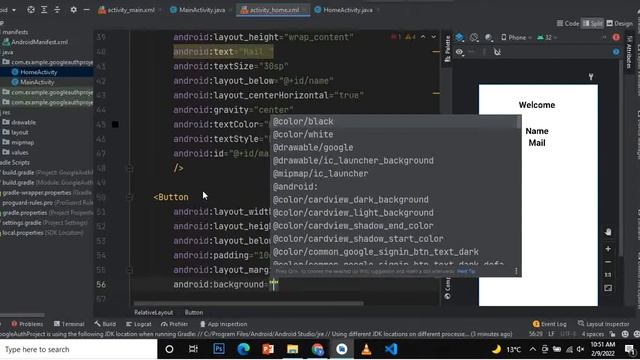Click the Expand All icon in project panel
This screenshot has height=360, width=640.
click(x=44, y=10)
